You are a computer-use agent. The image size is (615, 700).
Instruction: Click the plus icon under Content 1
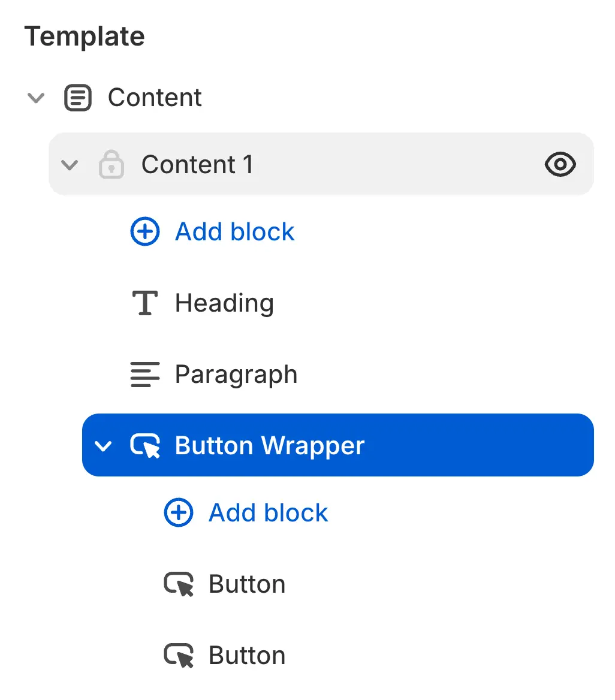(145, 232)
